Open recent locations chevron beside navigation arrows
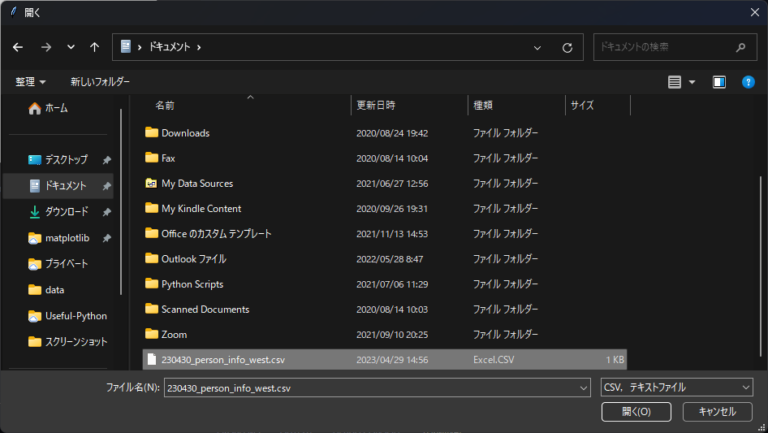The image size is (768, 433). coord(71,47)
